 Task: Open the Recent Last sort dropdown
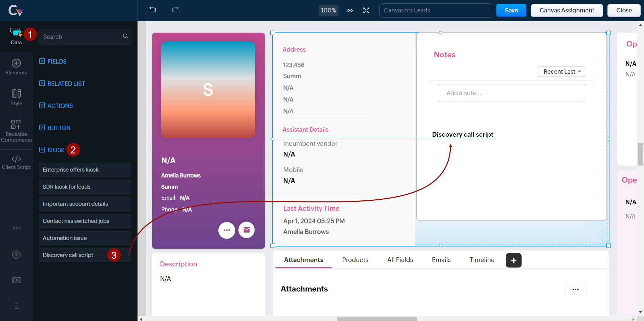561,72
